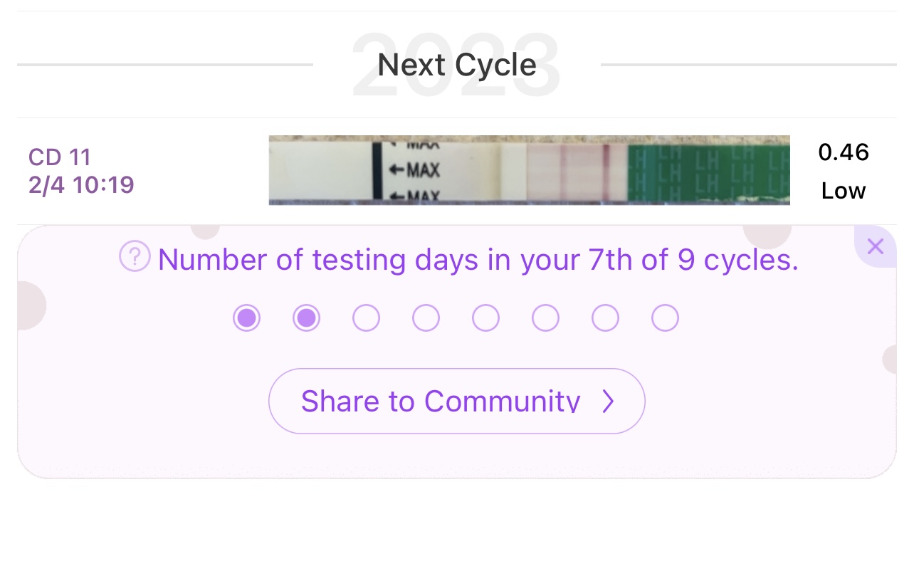Viewport: 914px width, 588px height.
Task: Tap the Next Cycle header
Action: point(456,65)
